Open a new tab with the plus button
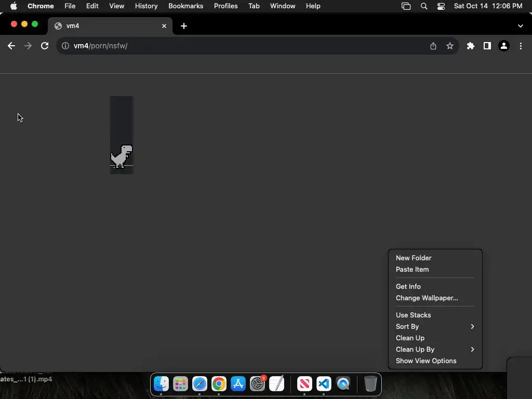Screen dimensions: 532x399 point(184,26)
